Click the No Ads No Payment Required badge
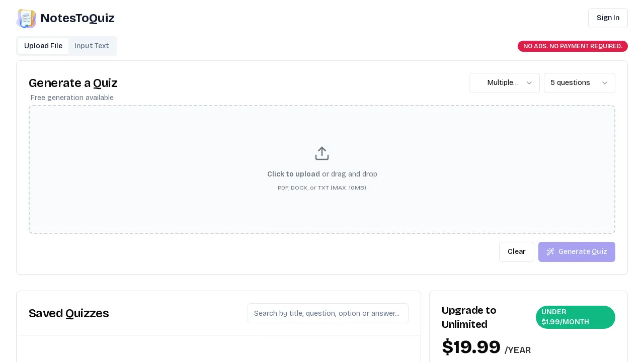Screen dimensions: 644x362 pyautogui.click(x=573, y=46)
